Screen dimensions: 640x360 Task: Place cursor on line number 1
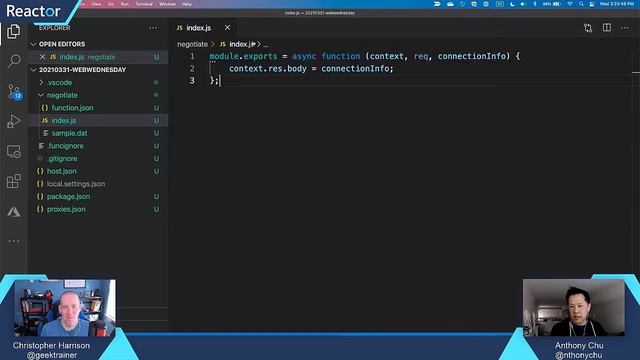(x=192, y=56)
